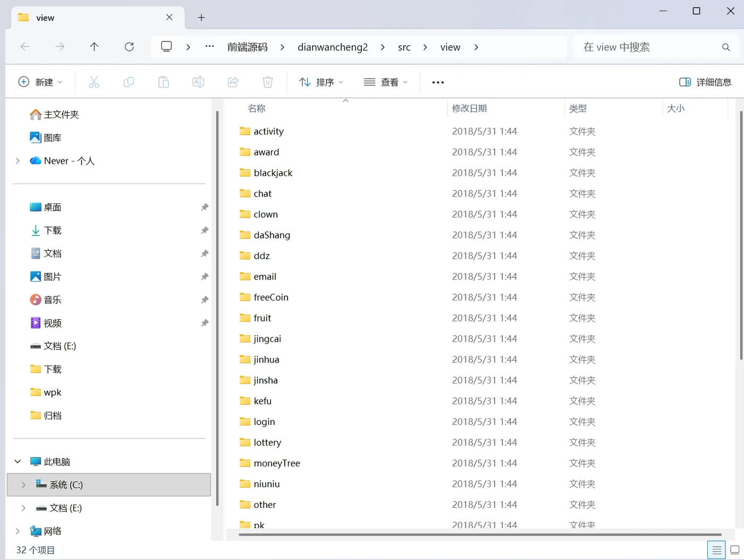Go up one folder level

pyautogui.click(x=94, y=47)
